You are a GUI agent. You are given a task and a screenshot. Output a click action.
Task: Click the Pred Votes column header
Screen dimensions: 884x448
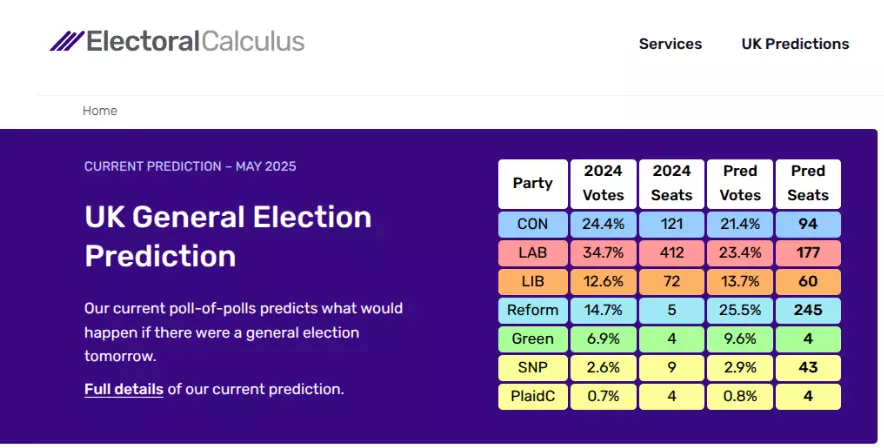(x=740, y=184)
